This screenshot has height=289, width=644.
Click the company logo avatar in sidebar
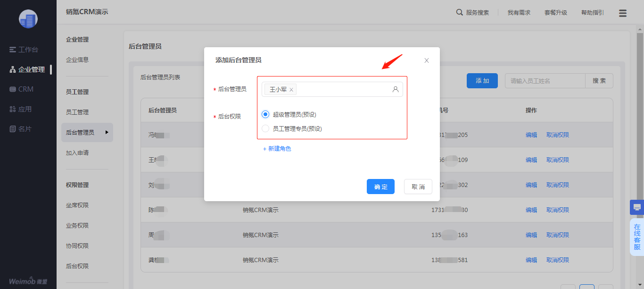28,19
